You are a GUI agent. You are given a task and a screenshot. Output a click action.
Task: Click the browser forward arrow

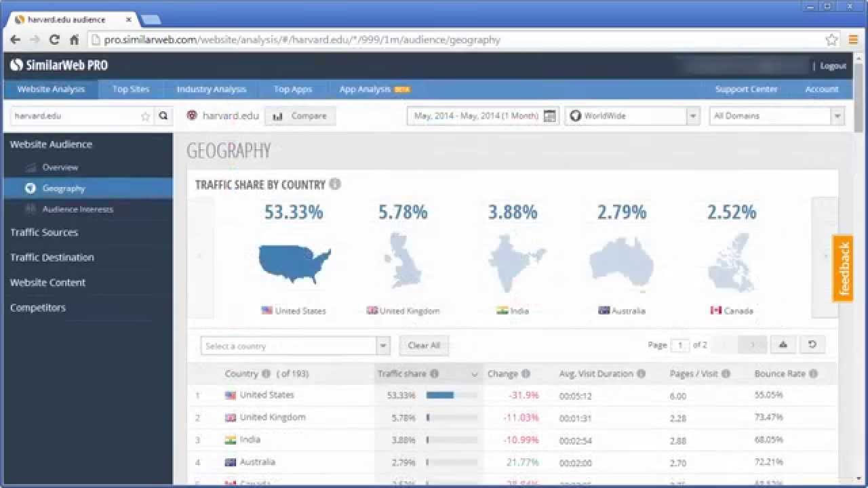click(x=35, y=40)
